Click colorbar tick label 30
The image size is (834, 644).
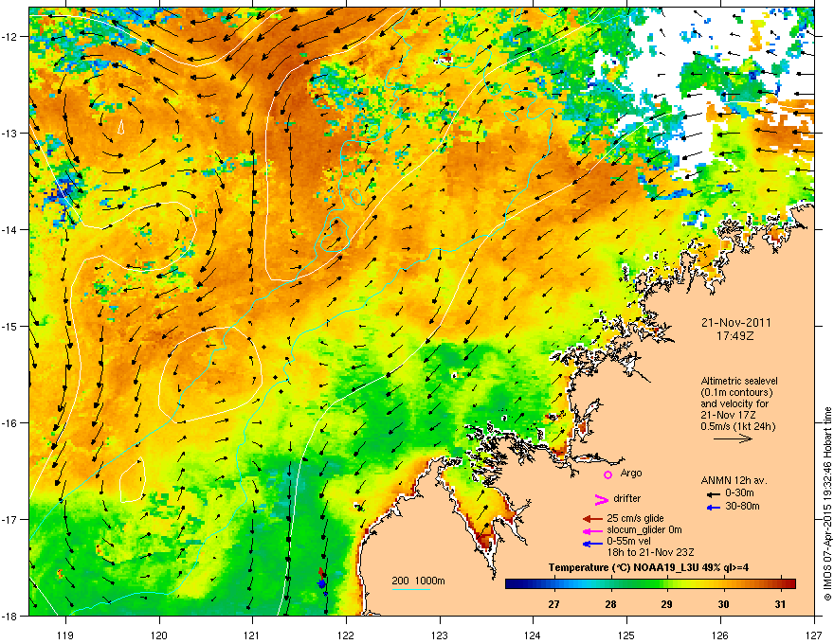(x=723, y=604)
